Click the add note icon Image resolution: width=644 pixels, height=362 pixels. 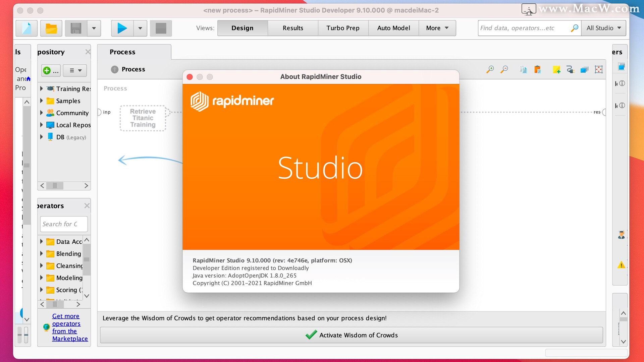[x=556, y=69]
